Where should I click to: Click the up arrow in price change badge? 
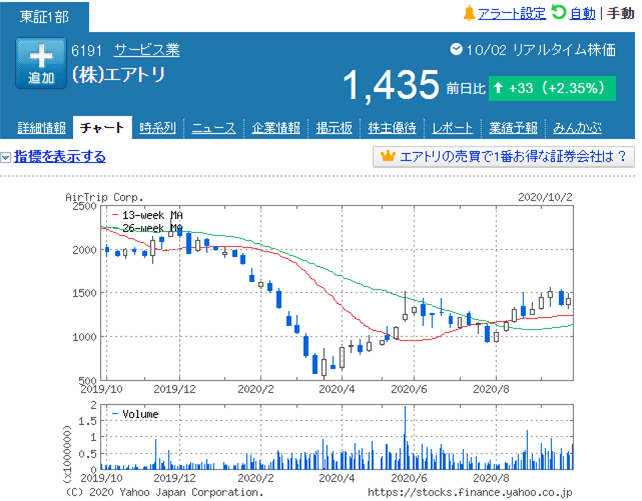498,88
